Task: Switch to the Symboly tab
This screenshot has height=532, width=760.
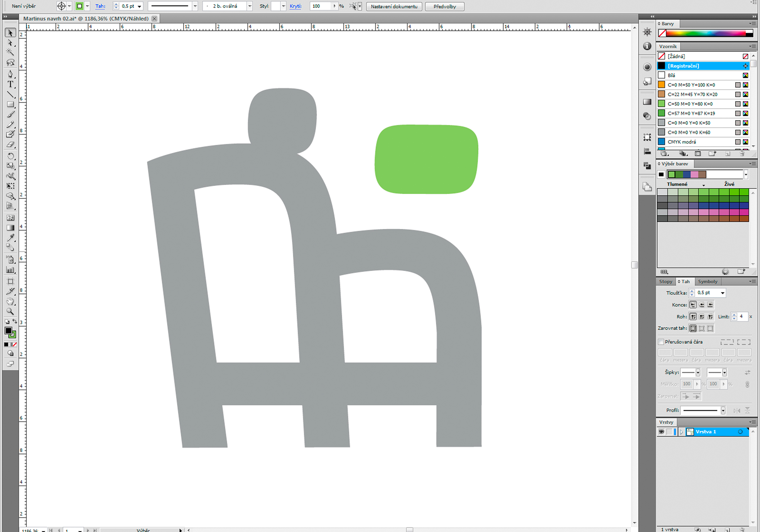Action: tap(708, 281)
